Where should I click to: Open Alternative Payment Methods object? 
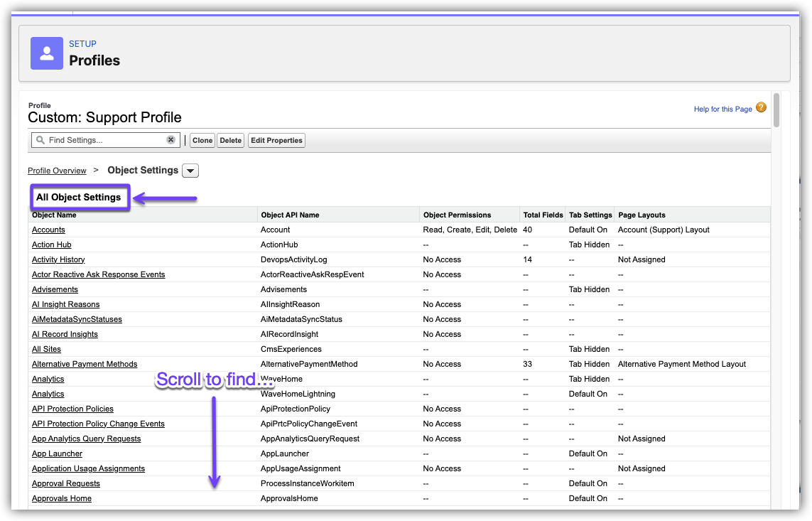[x=85, y=364]
